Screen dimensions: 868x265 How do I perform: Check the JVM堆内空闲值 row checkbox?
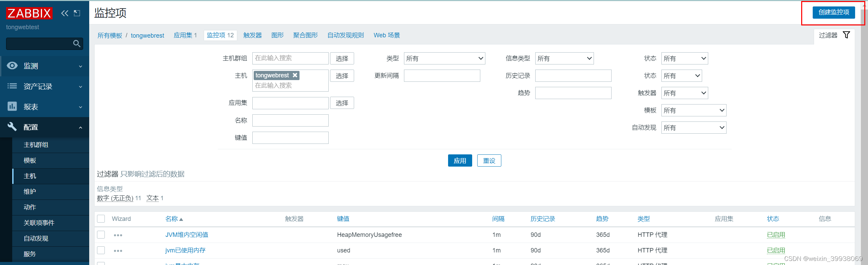[101, 234]
